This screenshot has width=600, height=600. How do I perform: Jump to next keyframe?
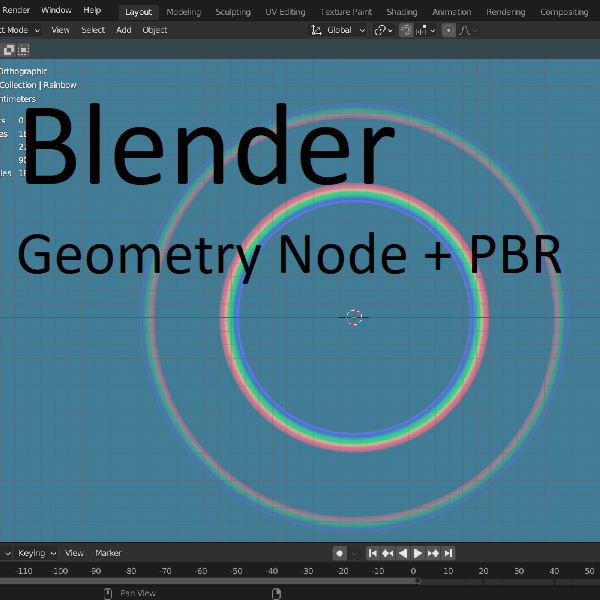433,553
